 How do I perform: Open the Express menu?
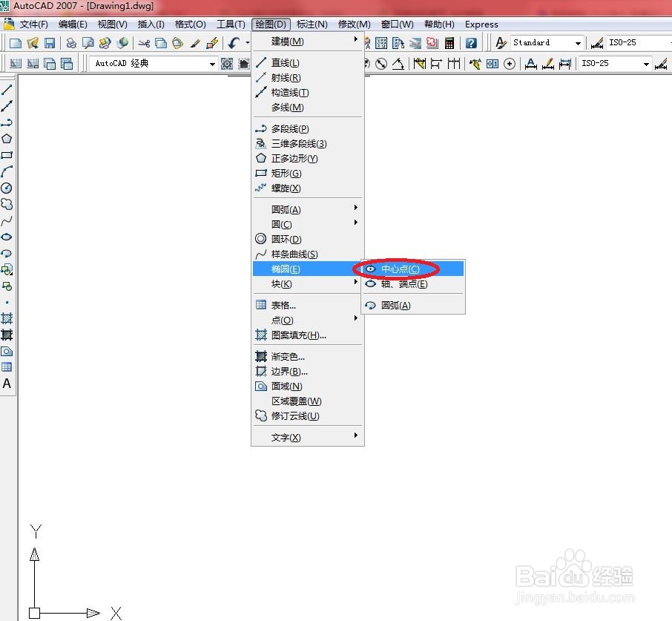click(481, 24)
